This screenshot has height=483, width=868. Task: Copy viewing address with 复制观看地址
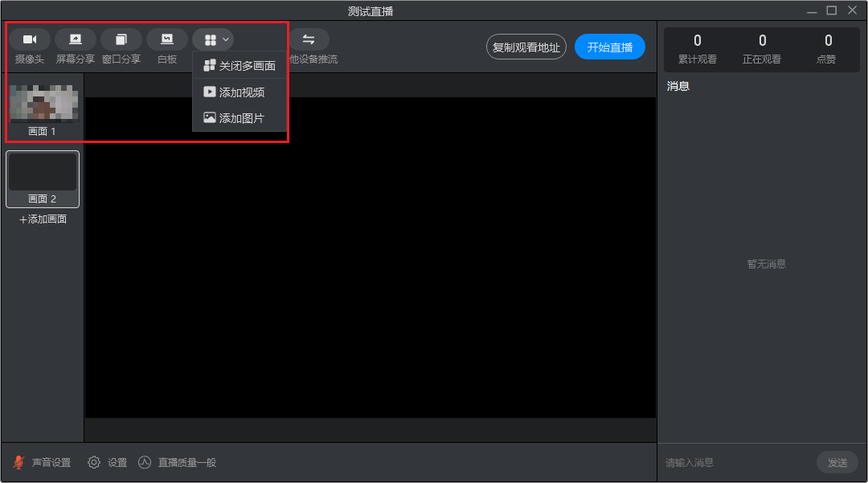point(526,47)
